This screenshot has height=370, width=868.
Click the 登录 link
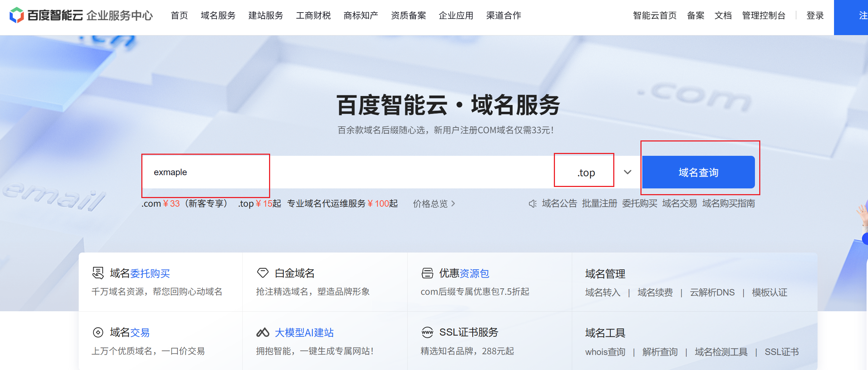(815, 15)
